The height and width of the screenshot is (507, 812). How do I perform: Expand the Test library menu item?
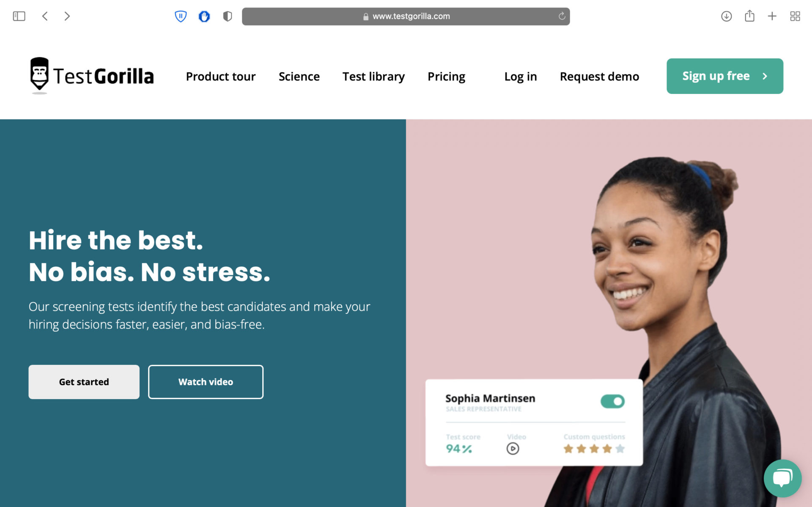click(x=373, y=75)
